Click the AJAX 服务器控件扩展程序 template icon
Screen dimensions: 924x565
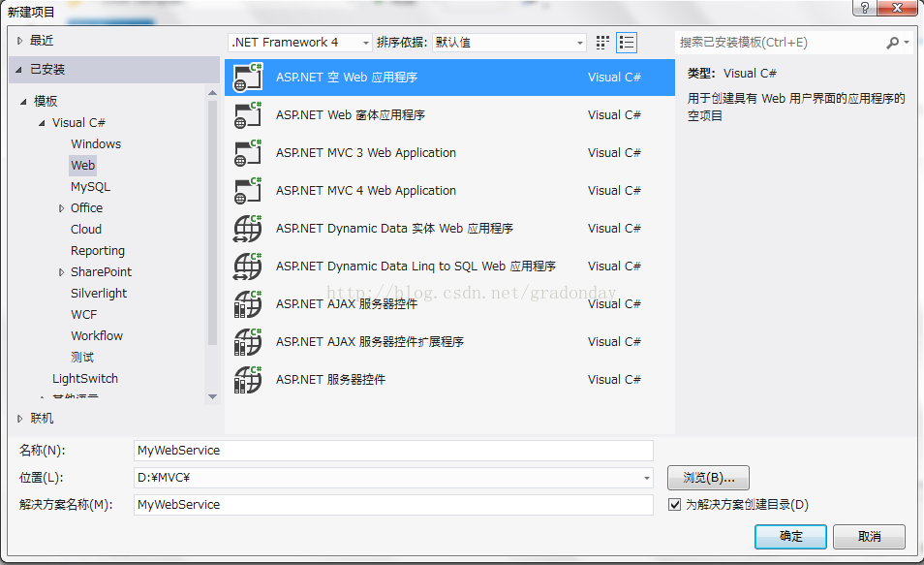click(248, 341)
